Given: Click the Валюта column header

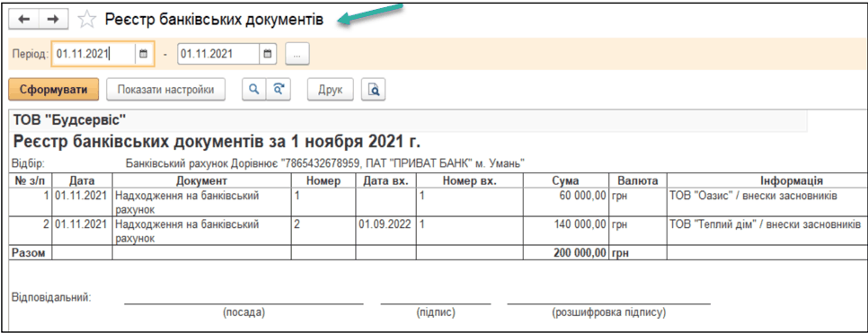Looking at the screenshot, I should 638,181.
